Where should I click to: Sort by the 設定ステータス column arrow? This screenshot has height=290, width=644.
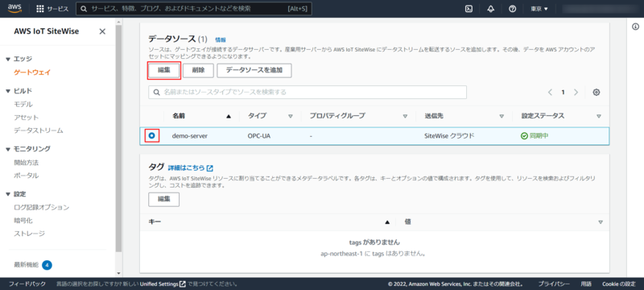(599, 116)
